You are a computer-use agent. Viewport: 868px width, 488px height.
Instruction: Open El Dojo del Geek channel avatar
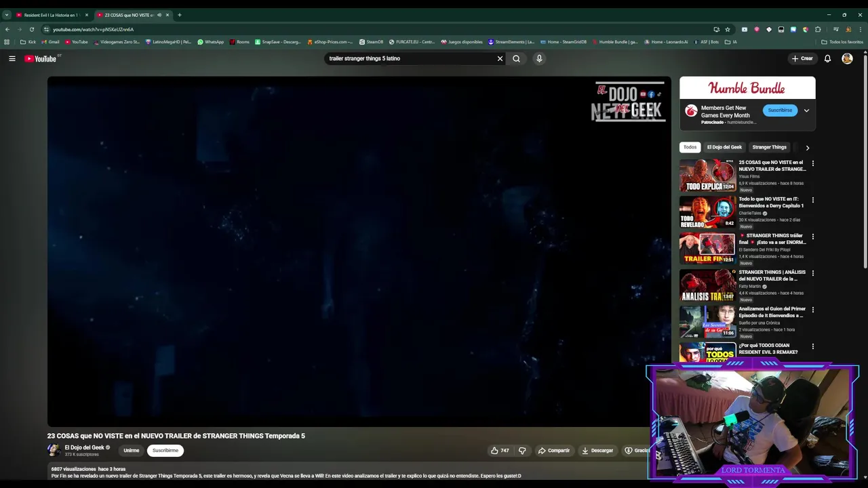pyautogui.click(x=54, y=451)
